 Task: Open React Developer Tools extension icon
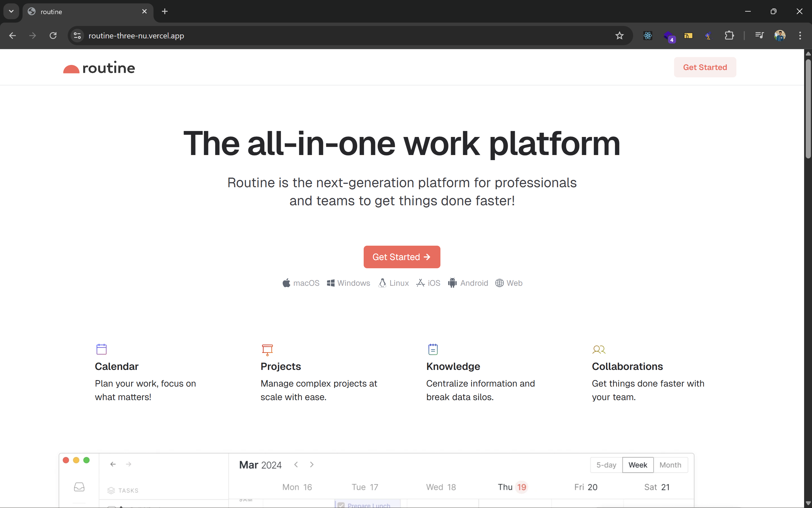click(648, 36)
